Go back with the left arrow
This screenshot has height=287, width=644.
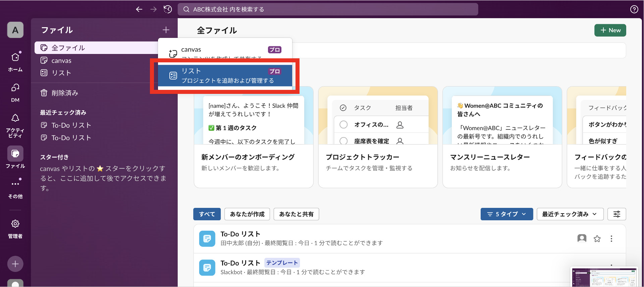(x=139, y=9)
